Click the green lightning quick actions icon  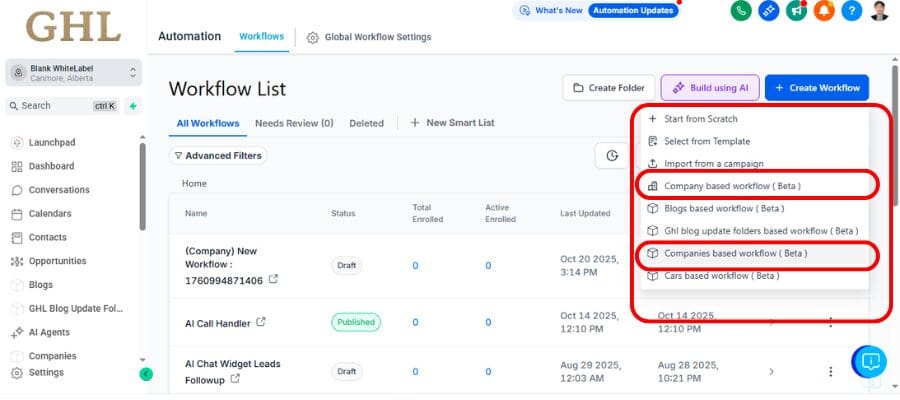[133, 106]
